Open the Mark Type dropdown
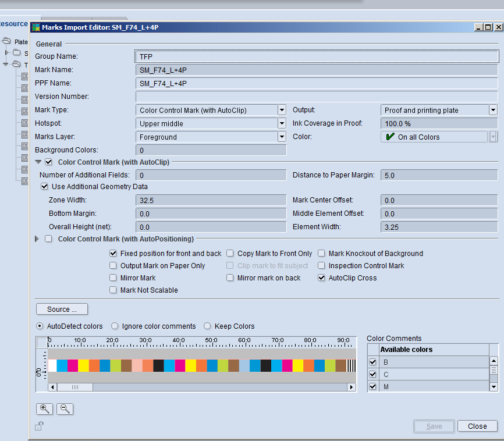 [x=282, y=110]
